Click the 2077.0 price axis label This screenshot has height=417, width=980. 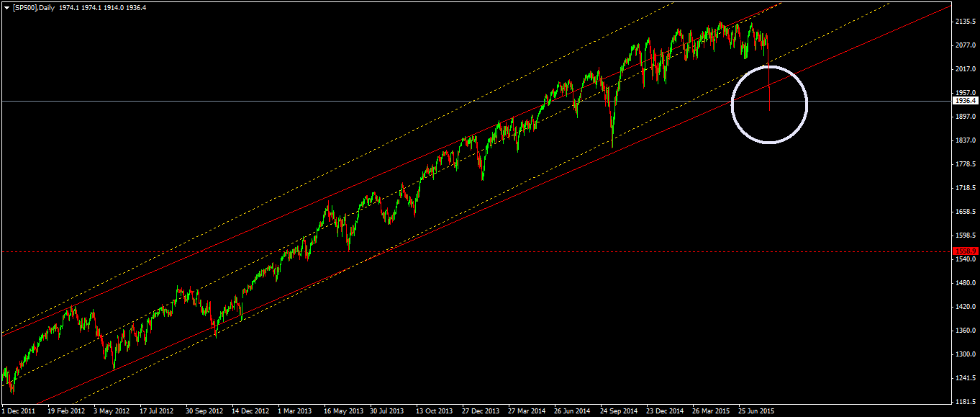point(965,45)
